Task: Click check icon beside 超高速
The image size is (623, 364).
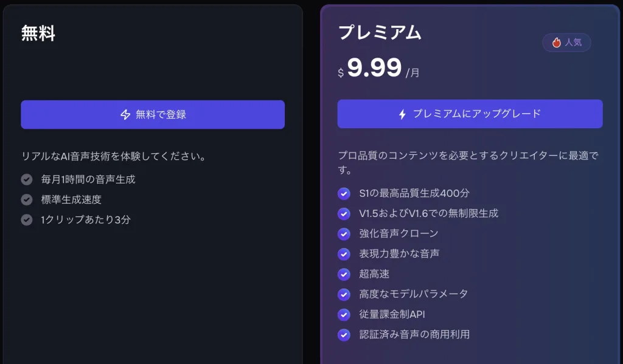Action: pyautogui.click(x=344, y=274)
